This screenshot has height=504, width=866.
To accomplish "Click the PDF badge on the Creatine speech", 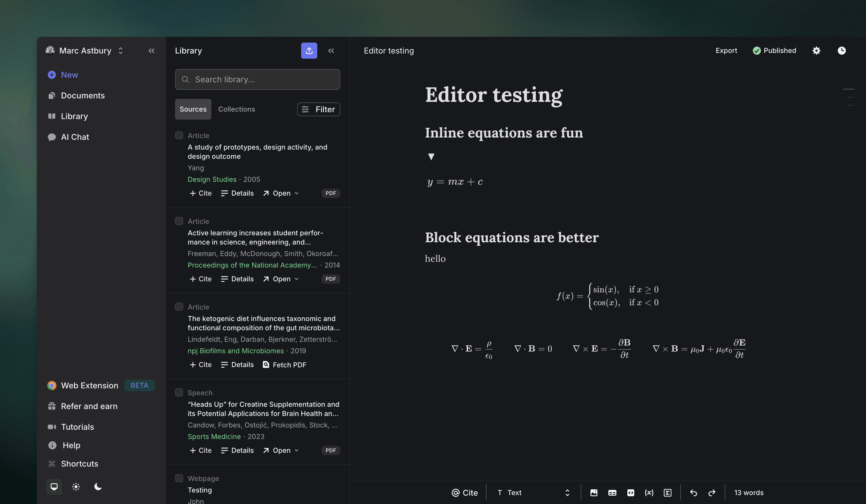I will [x=331, y=450].
